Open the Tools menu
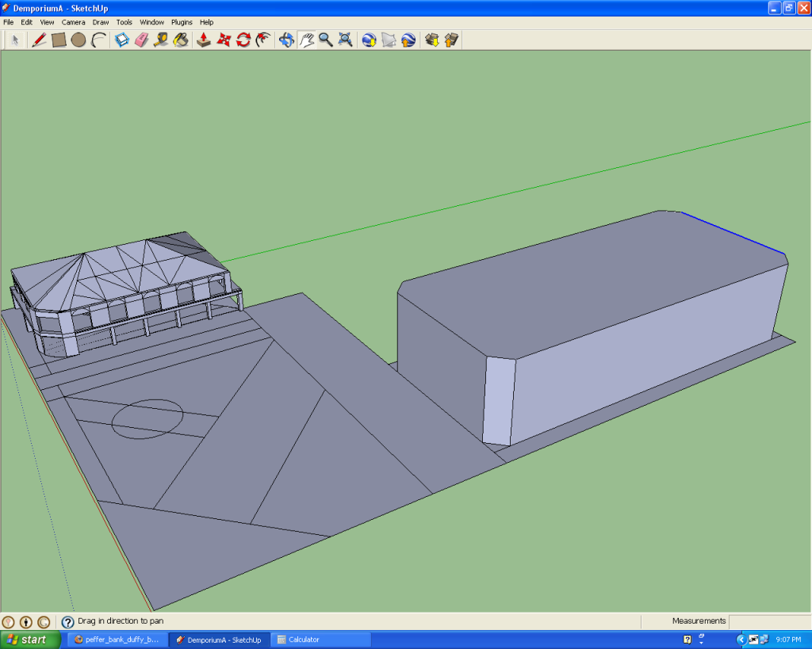812x649 pixels. click(x=124, y=22)
